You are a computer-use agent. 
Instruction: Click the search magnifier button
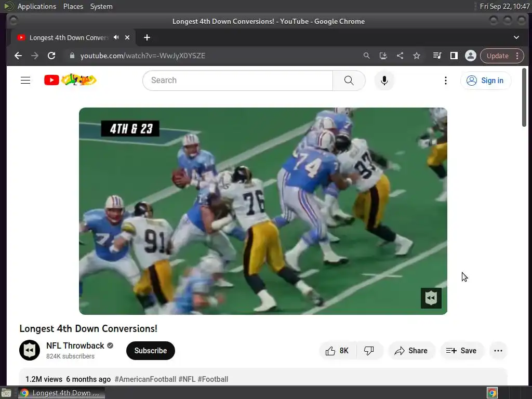point(349,81)
